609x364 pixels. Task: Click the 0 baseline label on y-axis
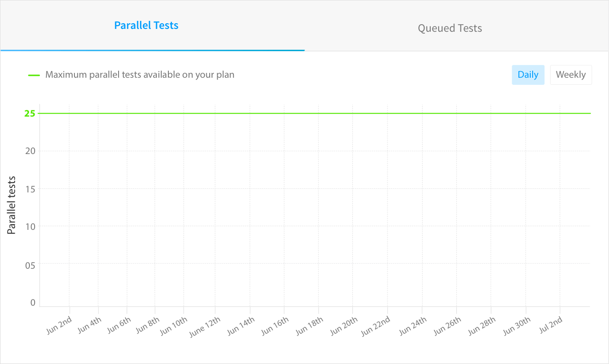[x=32, y=302]
